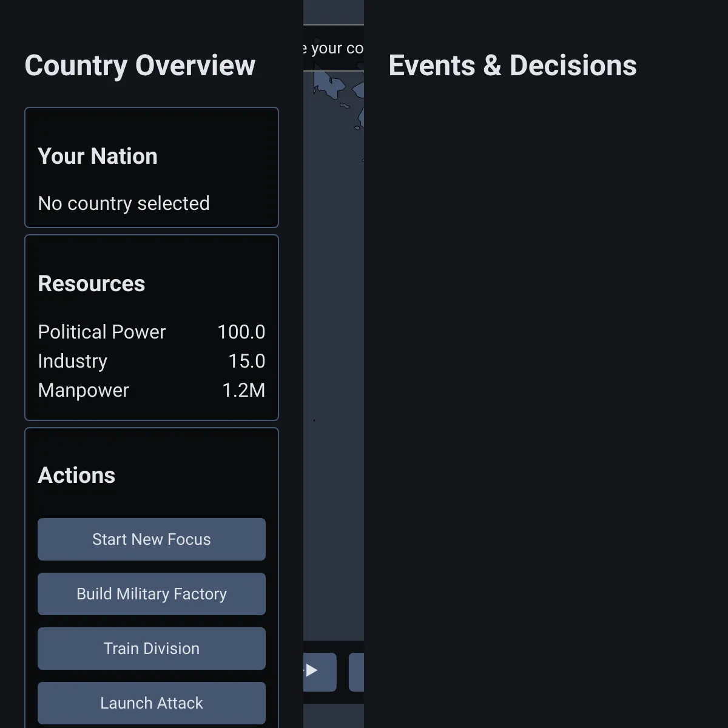This screenshot has height=728, width=728.
Task: Click the Resources panel heading
Action: (92, 284)
